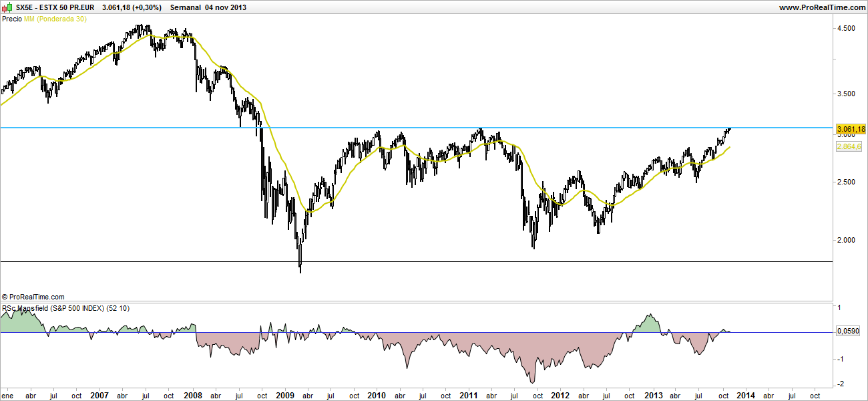Click the 2011 label on time axis
The image size is (868, 401).
pyautogui.click(x=469, y=395)
